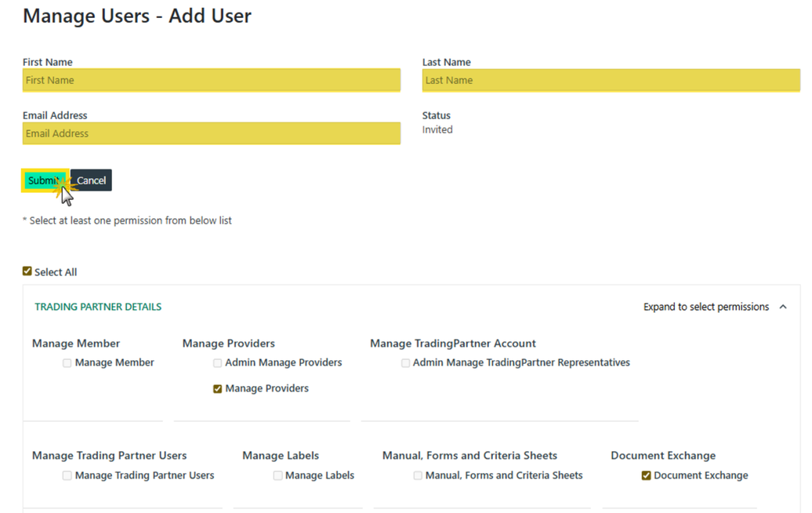The height and width of the screenshot is (513, 812).
Task: Click the Manage Providers group heading
Action: 228,344
